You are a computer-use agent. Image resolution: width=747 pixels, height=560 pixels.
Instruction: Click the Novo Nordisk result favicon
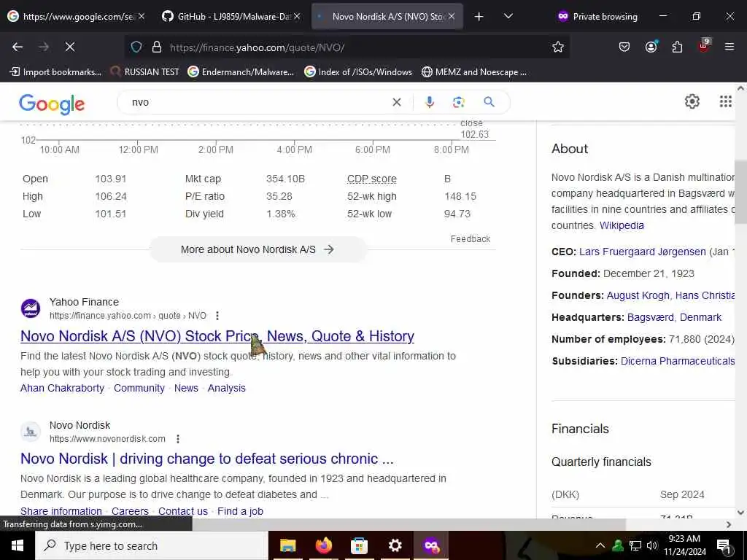[31, 432]
